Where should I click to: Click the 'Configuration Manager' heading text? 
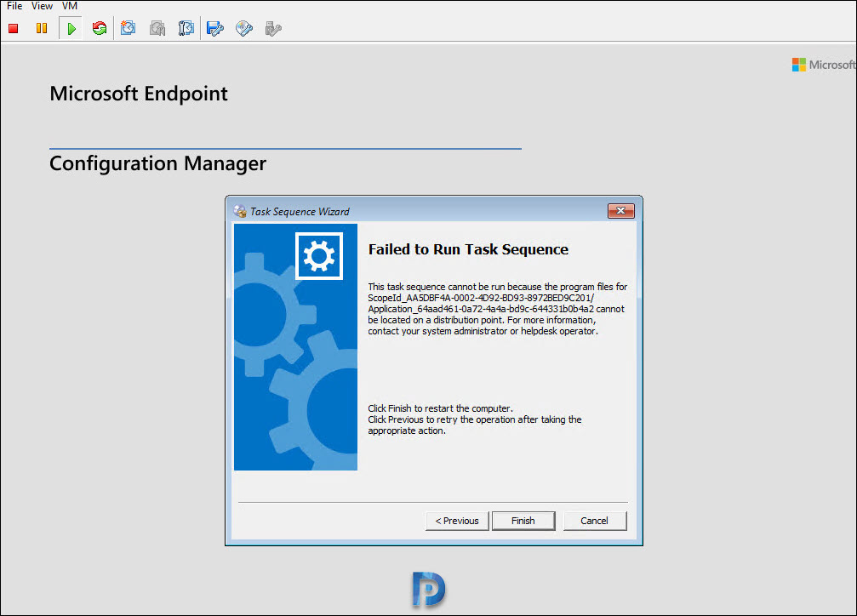click(x=158, y=164)
